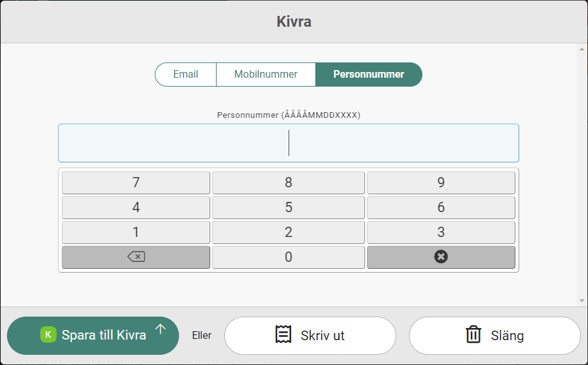Tap the number 6 key

(441, 208)
